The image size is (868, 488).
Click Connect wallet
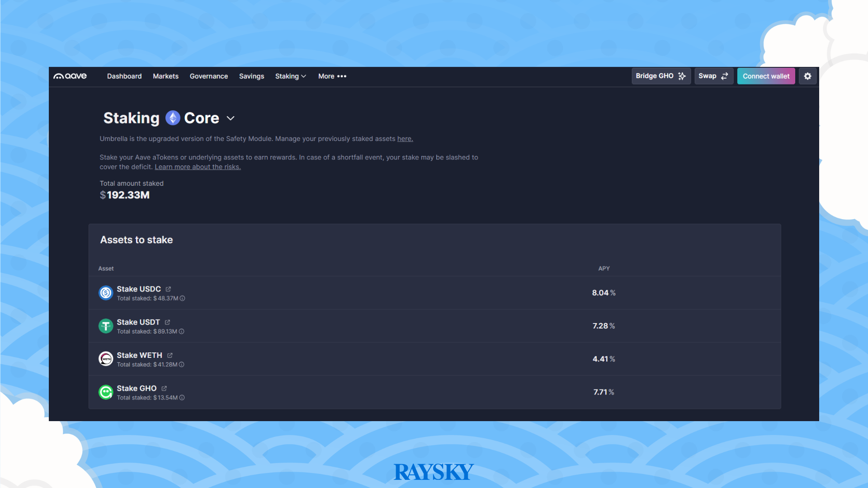pyautogui.click(x=766, y=76)
